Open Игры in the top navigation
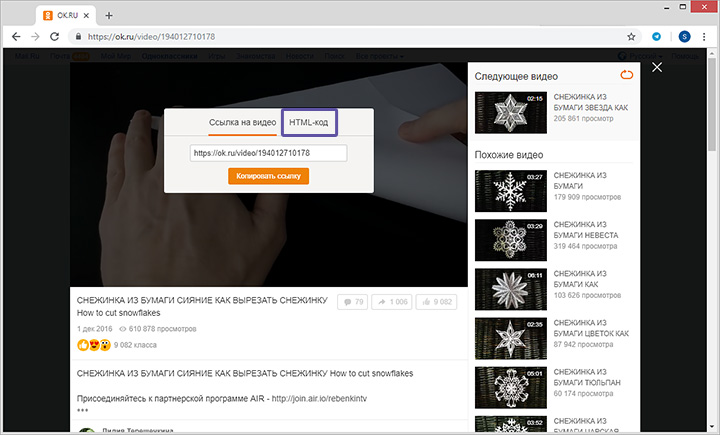This screenshot has height=435, width=720. click(x=216, y=56)
